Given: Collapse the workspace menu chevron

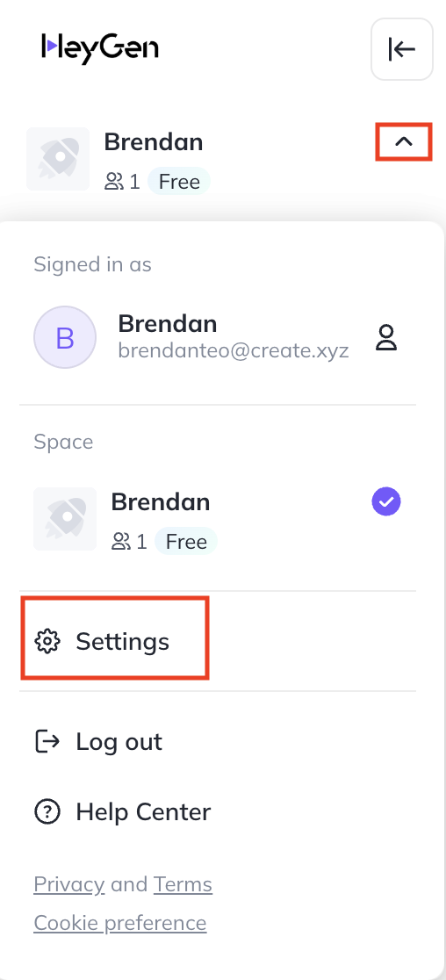Looking at the screenshot, I should click(404, 142).
